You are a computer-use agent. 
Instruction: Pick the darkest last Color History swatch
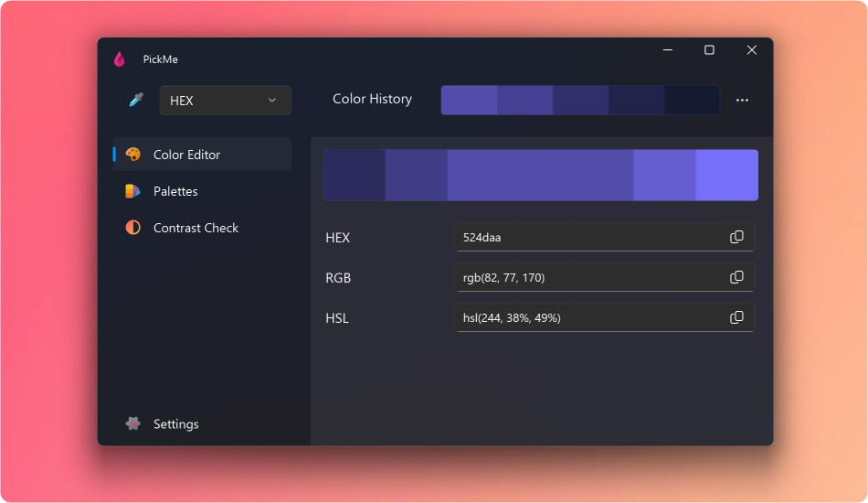(692, 100)
